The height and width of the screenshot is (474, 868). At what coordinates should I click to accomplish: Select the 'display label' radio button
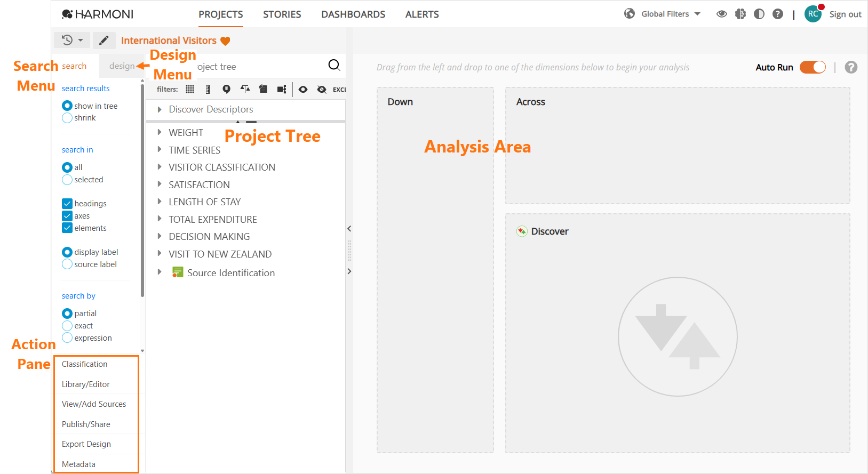click(x=67, y=252)
